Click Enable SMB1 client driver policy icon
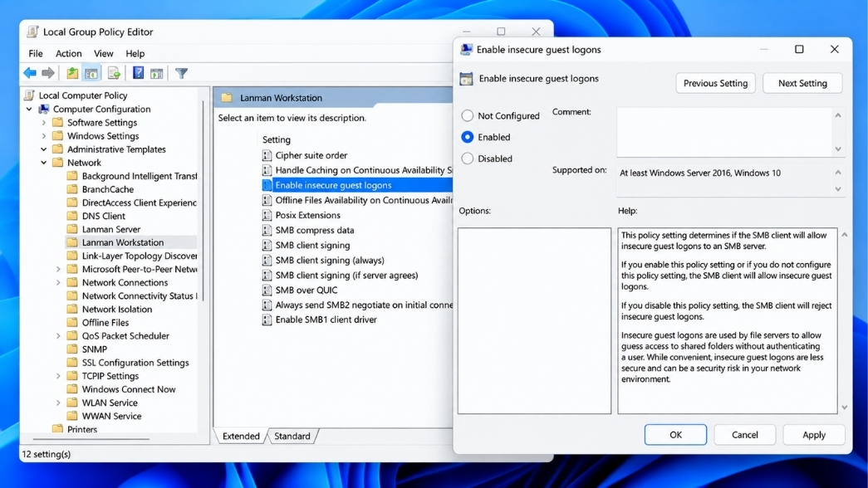The width and height of the screenshot is (868, 488). click(x=267, y=320)
